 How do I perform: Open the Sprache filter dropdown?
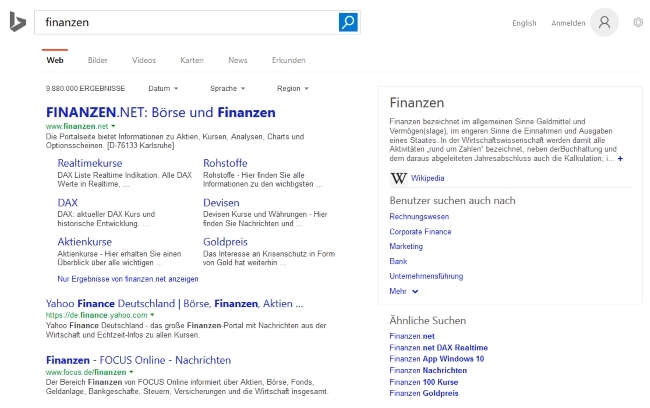(228, 88)
